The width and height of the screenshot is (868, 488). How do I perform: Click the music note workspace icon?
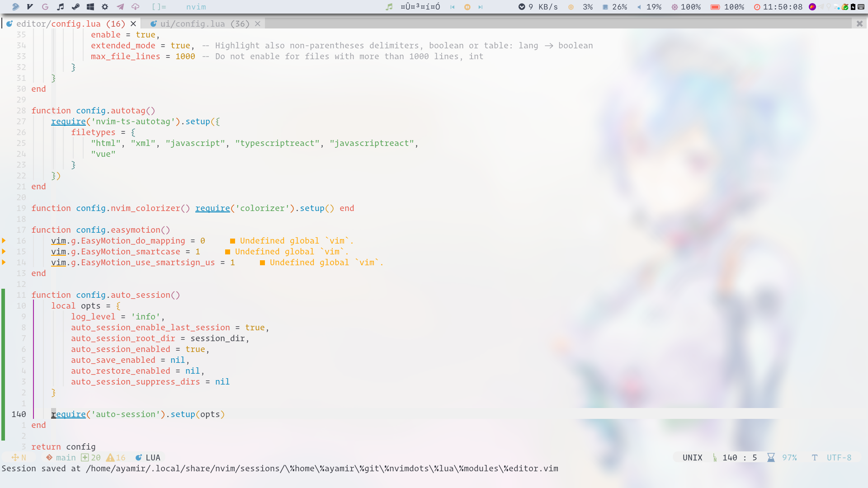(61, 7)
